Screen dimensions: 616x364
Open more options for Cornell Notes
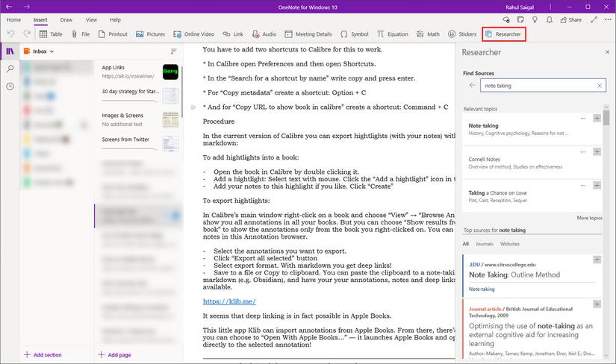click(583, 152)
